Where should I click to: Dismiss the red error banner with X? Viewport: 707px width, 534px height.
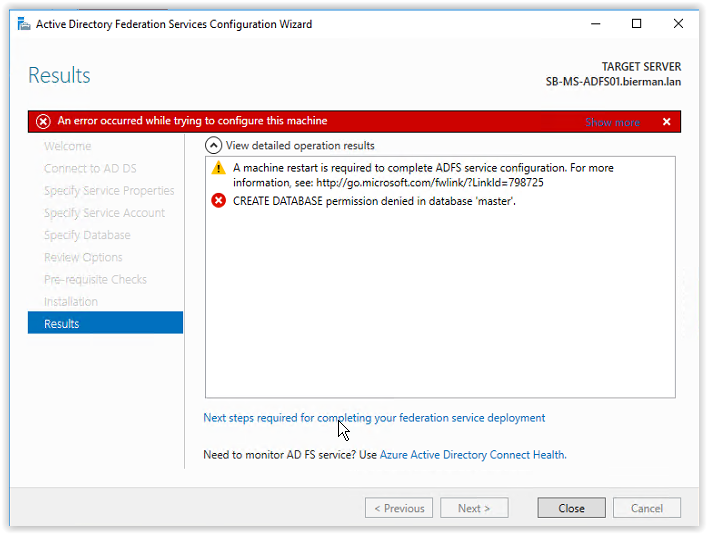point(666,122)
